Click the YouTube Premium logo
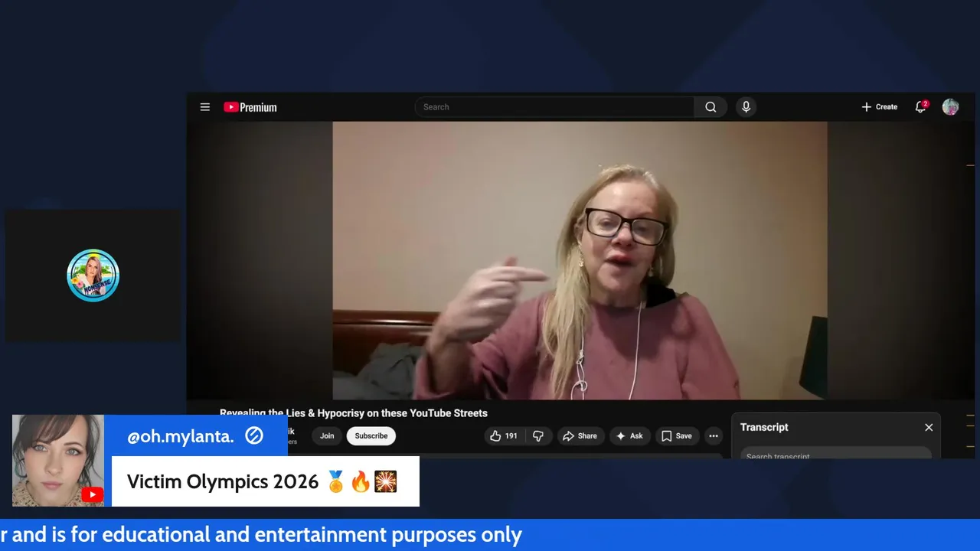This screenshot has height=551, width=980. click(x=250, y=107)
